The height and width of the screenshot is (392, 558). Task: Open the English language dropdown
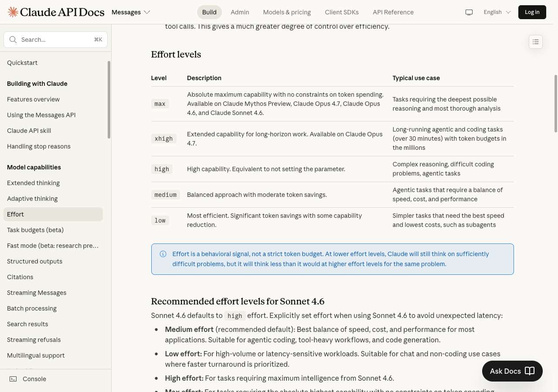pos(497,12)
